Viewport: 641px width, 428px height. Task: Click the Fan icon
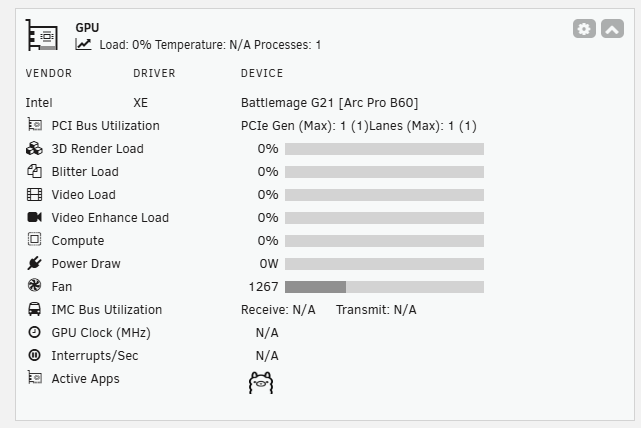(34, 285)
